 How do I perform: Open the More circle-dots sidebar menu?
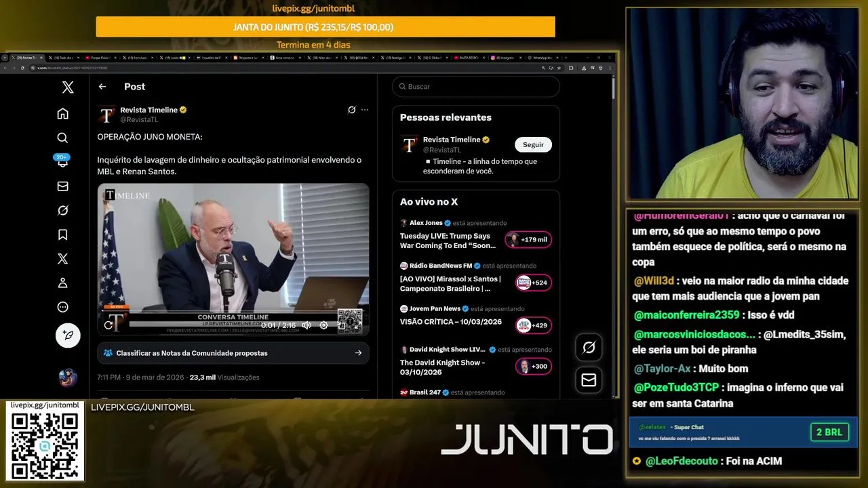pyautogui.click(x=62, y=307)
